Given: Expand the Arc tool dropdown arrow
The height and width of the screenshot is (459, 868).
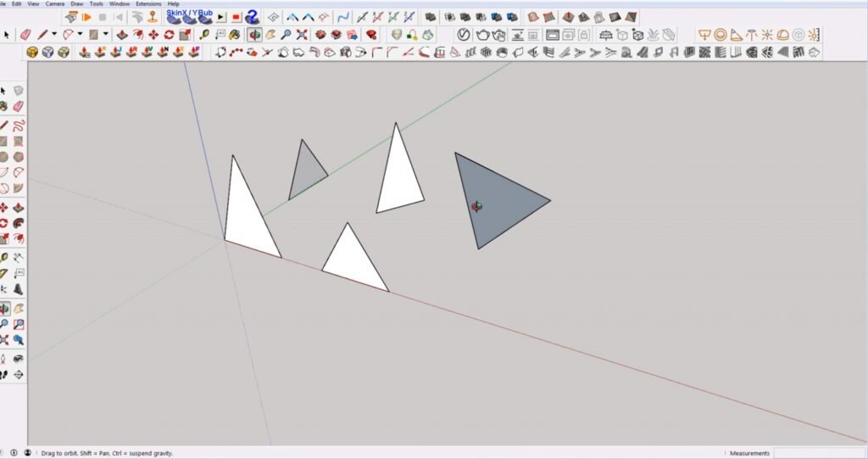Looking at the screenshot, I should pos(80,35).
